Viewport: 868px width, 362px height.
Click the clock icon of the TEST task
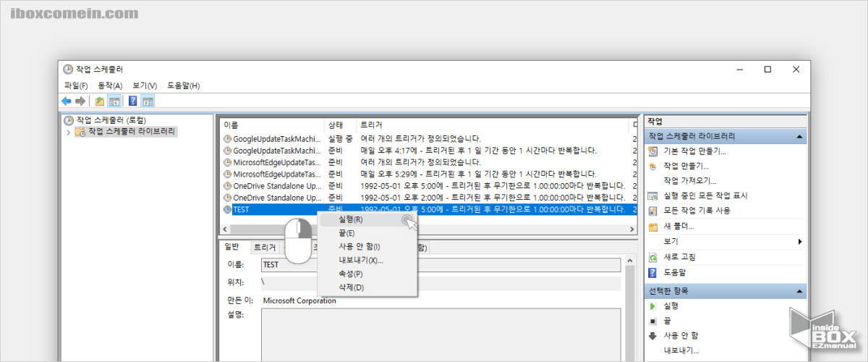(228, 209)
